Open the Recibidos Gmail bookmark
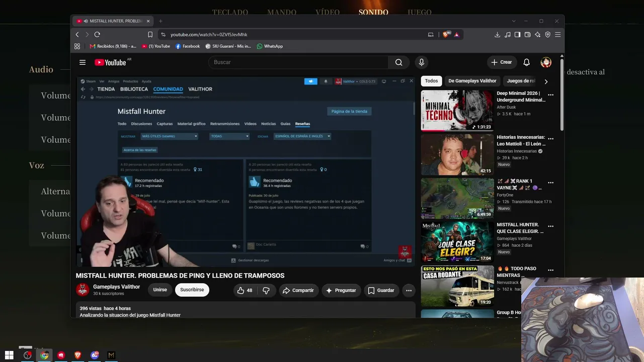Image resolution: width=644 pixels, height=362 pixels. tap(113, 46)
